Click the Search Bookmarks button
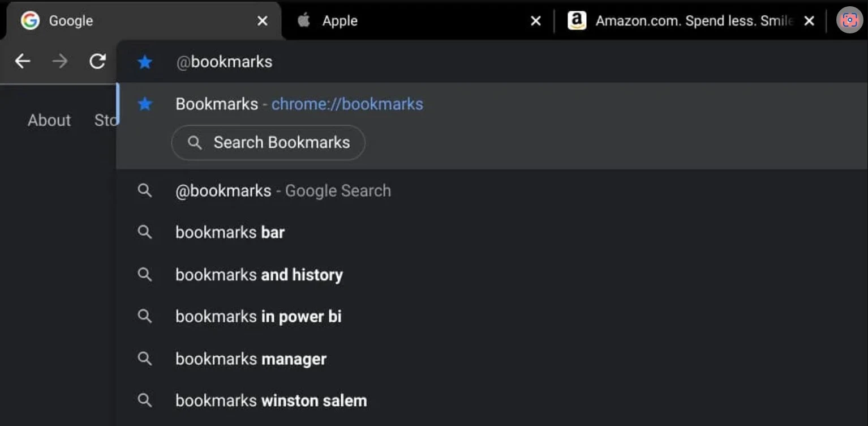The height and width of the screenshot is (426, 868). click(x=268, y=143)
